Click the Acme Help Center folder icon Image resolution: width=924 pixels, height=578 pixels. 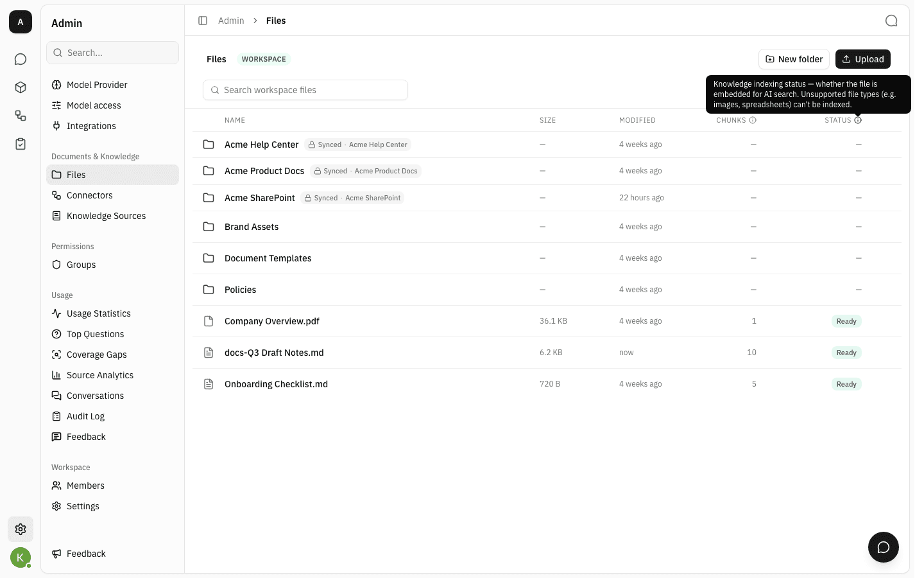click(209, 144)
